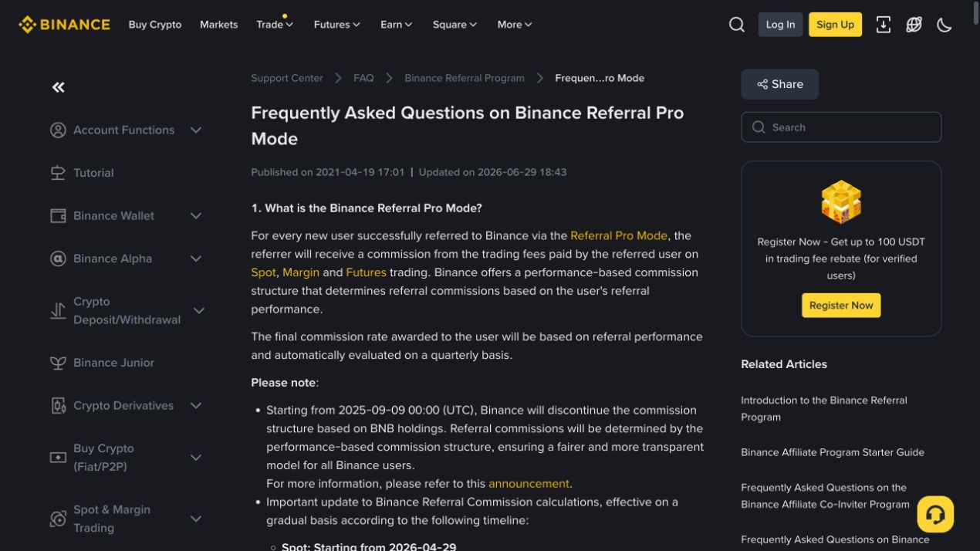Image resolution: width=980 pixels, height=551 pixels.
Task: Follow the Futures link in article
Action: (x=366, y=272)
